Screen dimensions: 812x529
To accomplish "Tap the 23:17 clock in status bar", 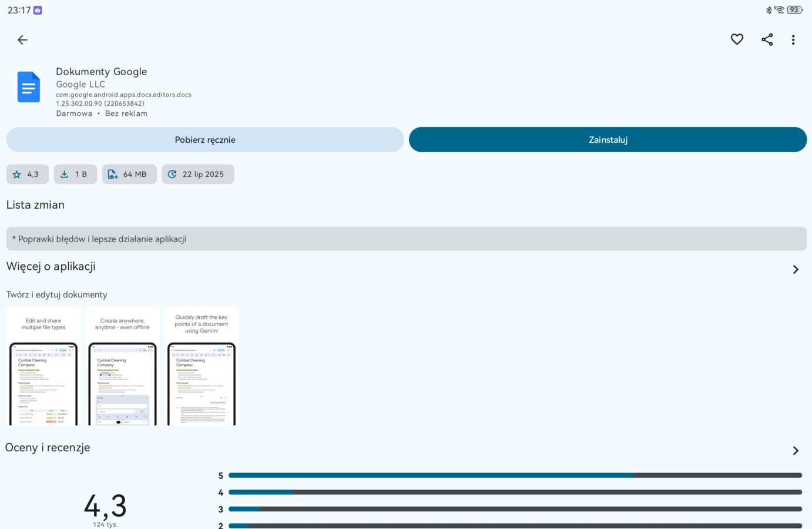I will (x=19, y=10).
